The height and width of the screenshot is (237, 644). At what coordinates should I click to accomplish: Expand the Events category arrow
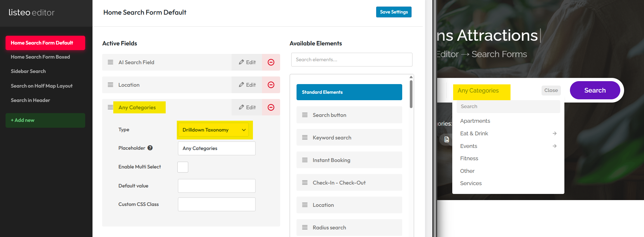coord(554,146)
